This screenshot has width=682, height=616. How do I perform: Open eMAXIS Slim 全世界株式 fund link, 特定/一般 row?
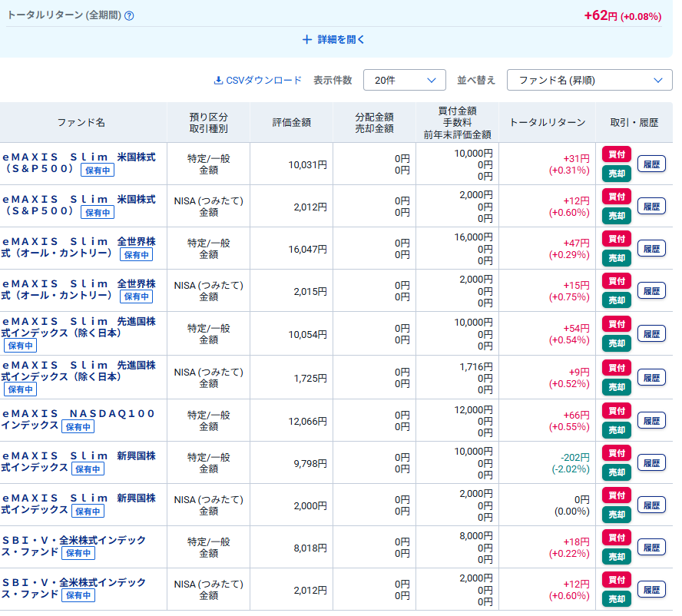point(79,247)
